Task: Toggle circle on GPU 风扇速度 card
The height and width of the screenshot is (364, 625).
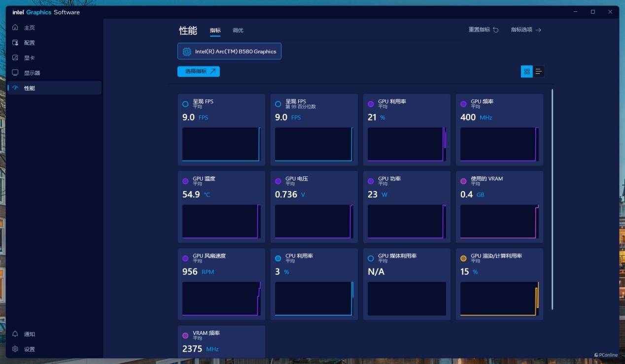Action: [185, 259]
